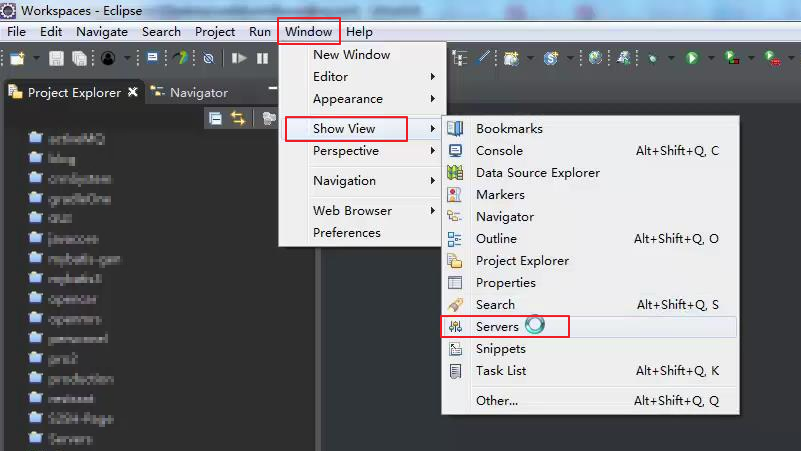Viewport: 801px width, 451px height.
Task: Click the blue console-style toolbar icon
Action: [152, 58]
